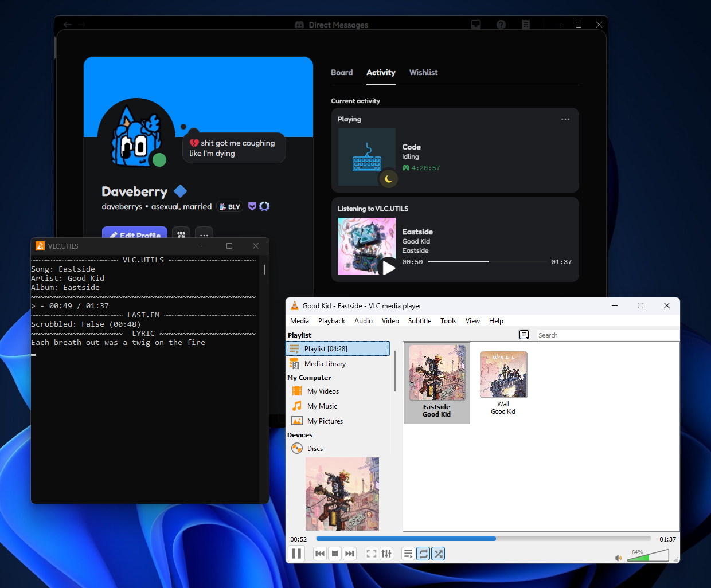The height and width of the screenshot is (588, 711).
Task: Toggle loop mode in VLC
Action: [423, 554]
